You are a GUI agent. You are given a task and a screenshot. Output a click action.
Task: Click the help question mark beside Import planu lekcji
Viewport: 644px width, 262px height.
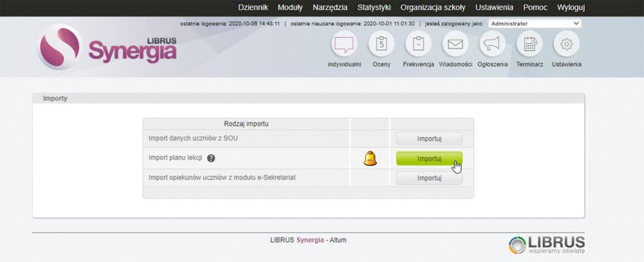[211, 158]
